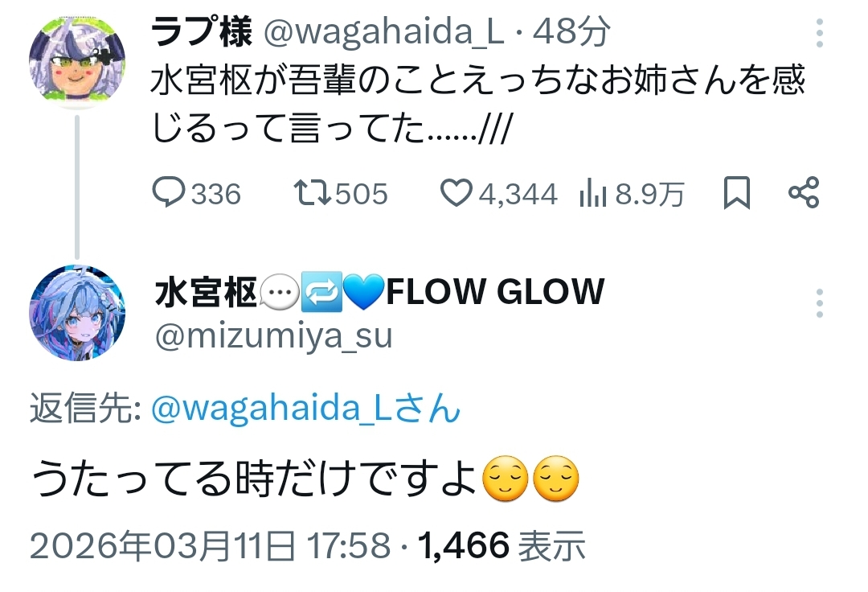The image size is (868, 592).
Task: Open the @wagahaida_L handle in the top tweet
Action: pos(383,32)
